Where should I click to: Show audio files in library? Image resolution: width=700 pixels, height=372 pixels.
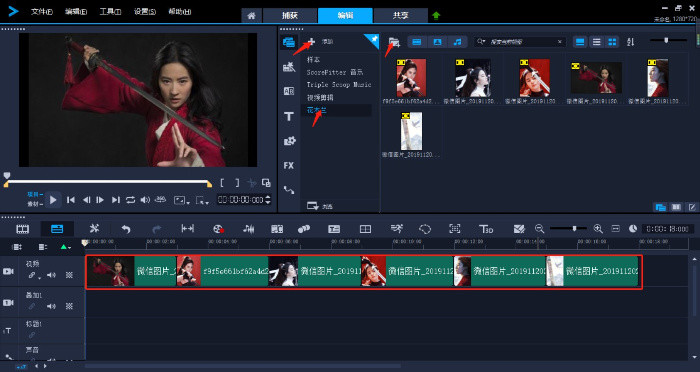pos(457,42)
